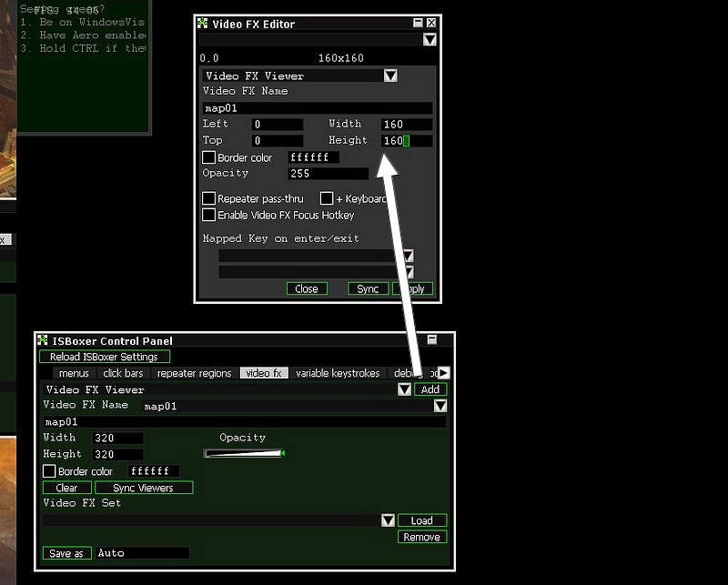Click the Height field showing 320
This screenshot has width=728, height=585.
(118, 454)
